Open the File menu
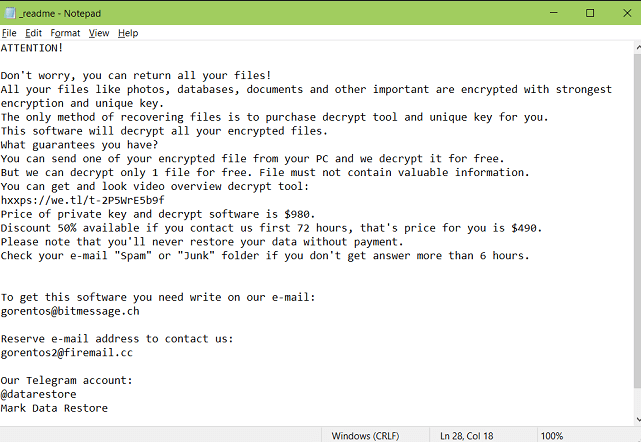Screen dimensions: 641x442 click(x=10, y=33)
